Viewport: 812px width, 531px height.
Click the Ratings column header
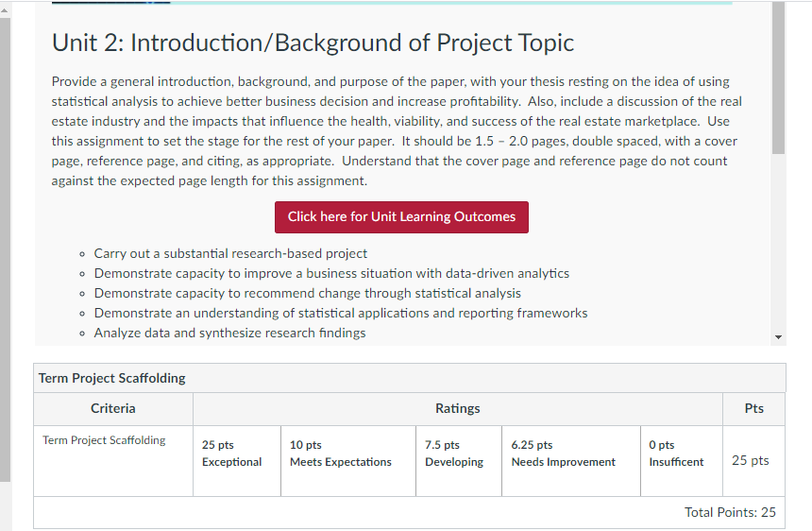pyautogui.click(x=458, y=409)
